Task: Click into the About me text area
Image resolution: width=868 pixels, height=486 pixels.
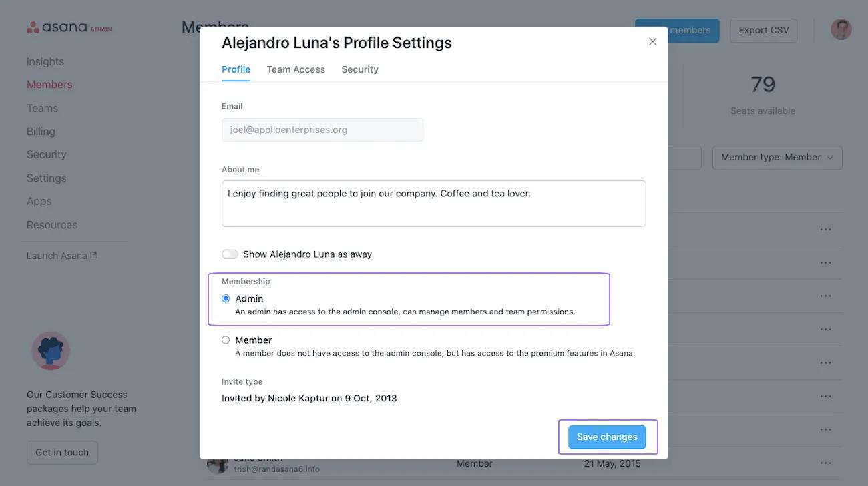Action: click(x=433, y=202)
